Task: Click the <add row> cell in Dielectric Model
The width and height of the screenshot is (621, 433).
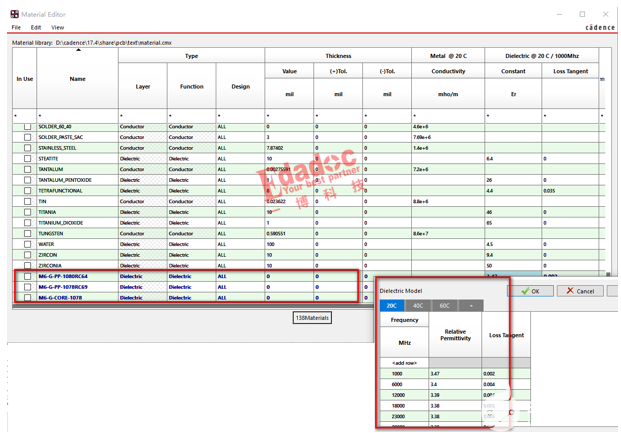Action: click(x=404, y=363)
